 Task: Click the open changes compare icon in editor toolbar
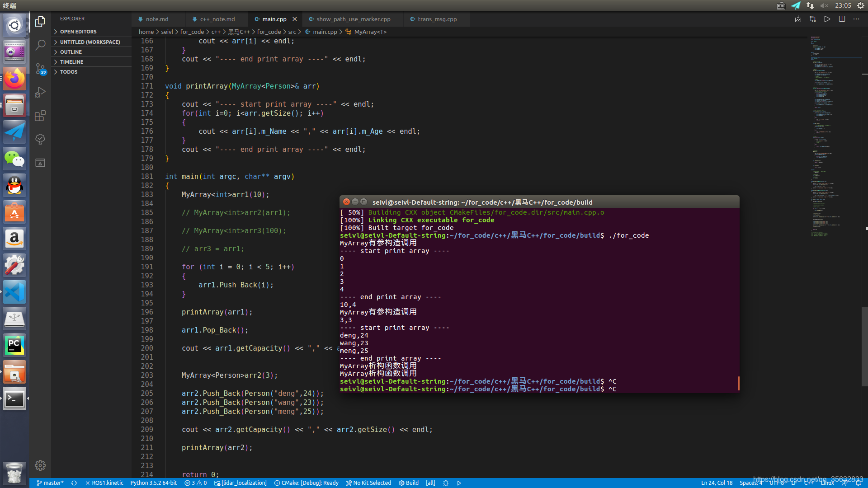[x=813, y=19]
